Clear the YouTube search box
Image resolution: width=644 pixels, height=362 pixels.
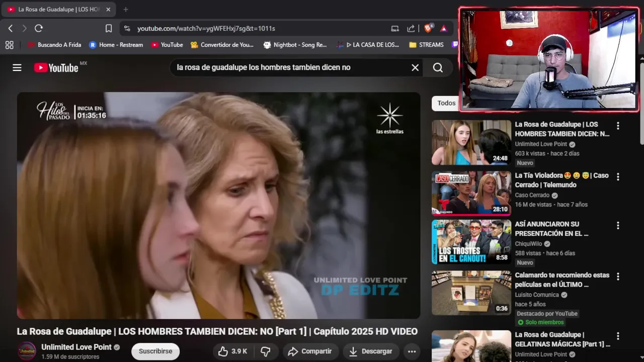415,67
